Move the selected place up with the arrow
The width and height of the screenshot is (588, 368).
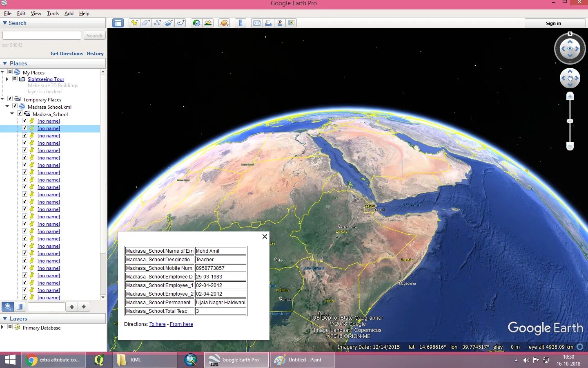click(x=72, y=307)
